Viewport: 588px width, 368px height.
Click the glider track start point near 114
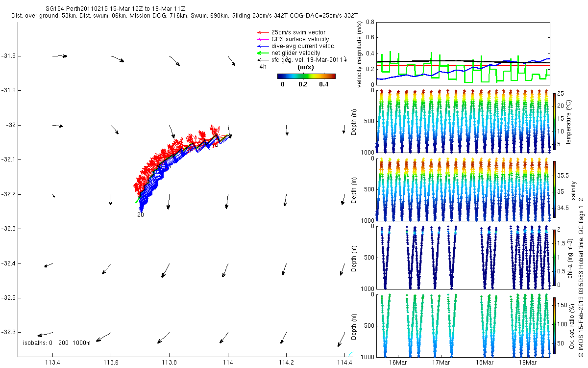tap(230, 136)
